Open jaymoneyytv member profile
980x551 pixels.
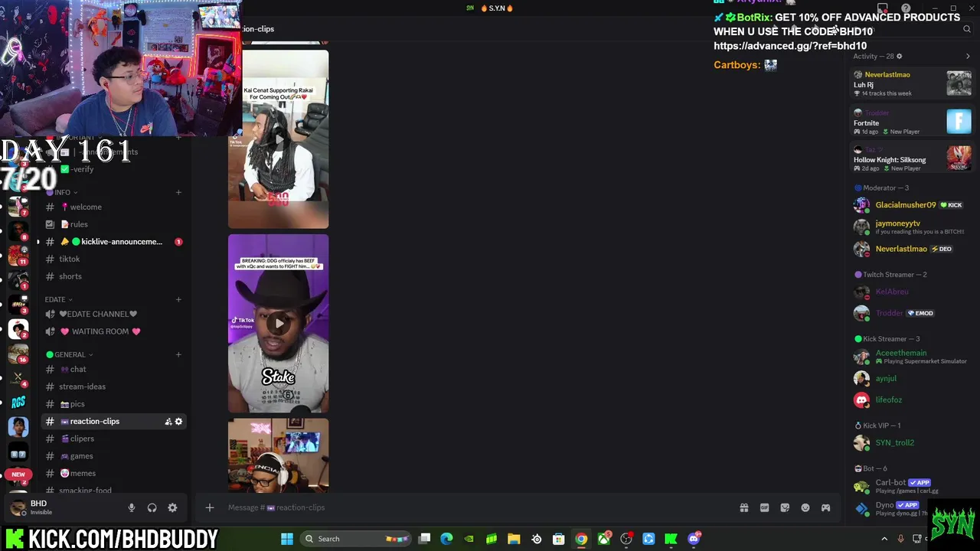coord(913,227)
